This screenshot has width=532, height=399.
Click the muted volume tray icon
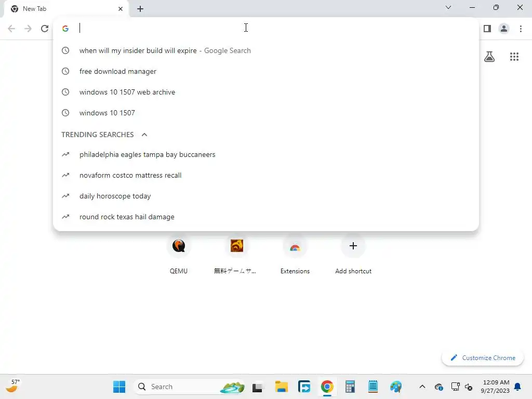(469, 387)
